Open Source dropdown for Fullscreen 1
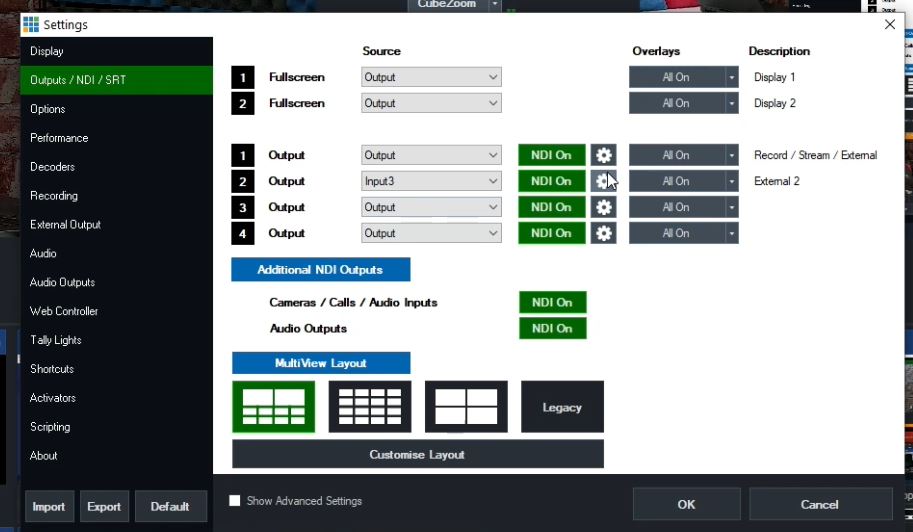Screen dimensions: 913x532 click(x=431, y=77)
